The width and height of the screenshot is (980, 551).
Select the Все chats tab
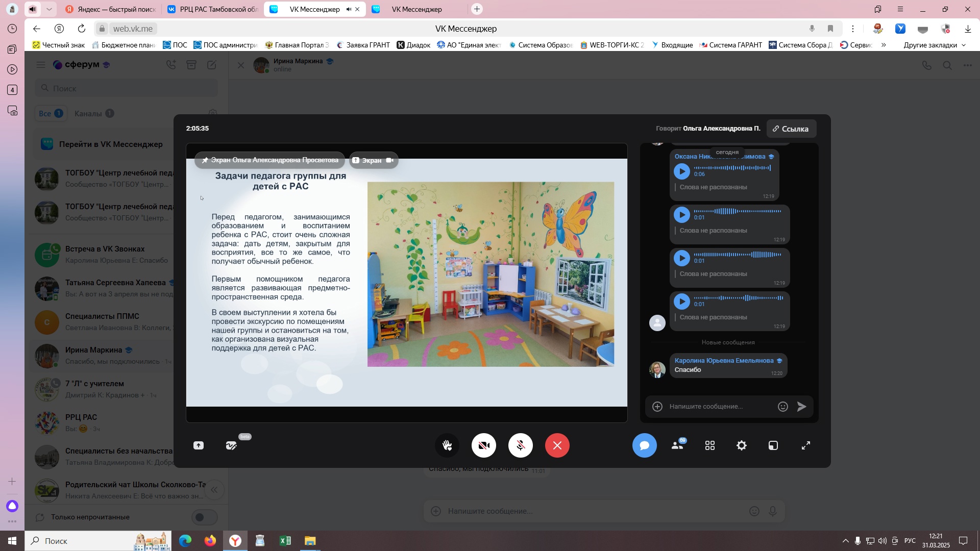(x=51, y=113)
